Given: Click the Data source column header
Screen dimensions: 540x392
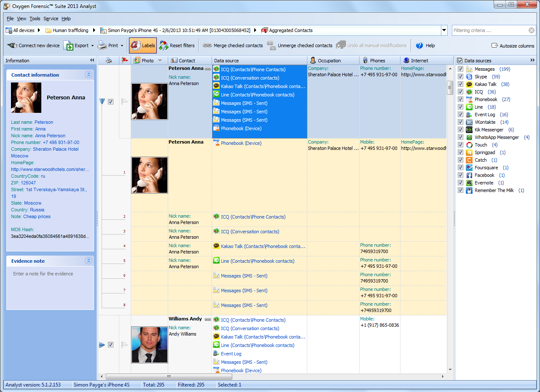Looking at the screenshot, I should click(x=259, y=61).
